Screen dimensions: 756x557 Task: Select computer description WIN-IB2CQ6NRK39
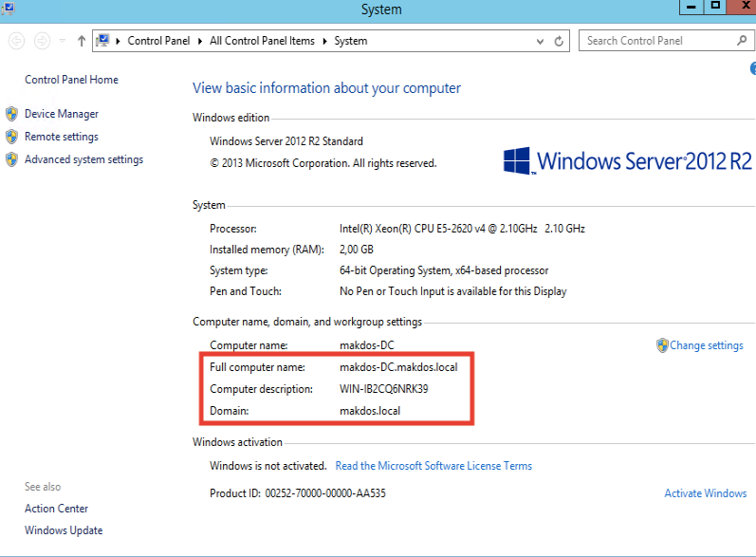tap(384, 389)
